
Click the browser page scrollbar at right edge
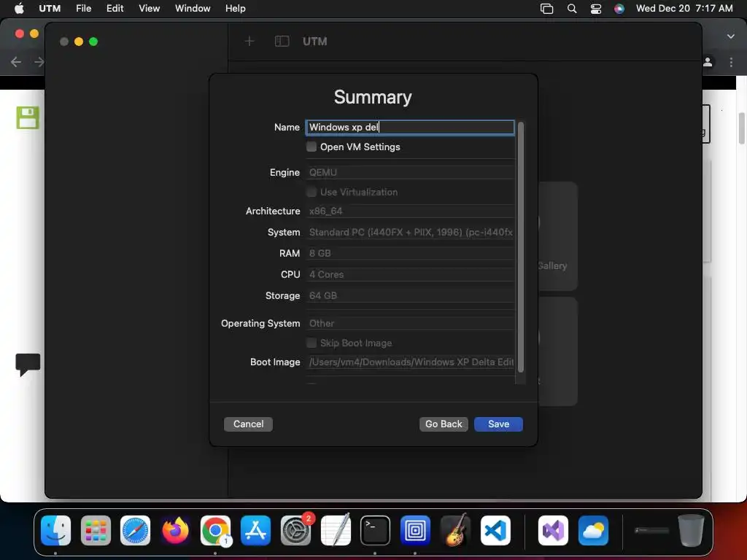[741, 128]
